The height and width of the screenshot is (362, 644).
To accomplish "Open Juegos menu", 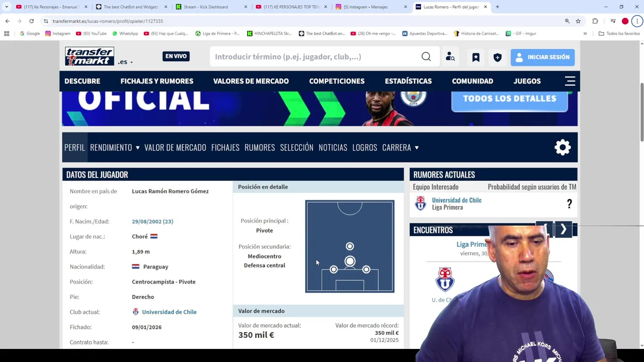I will coord(527,81).
